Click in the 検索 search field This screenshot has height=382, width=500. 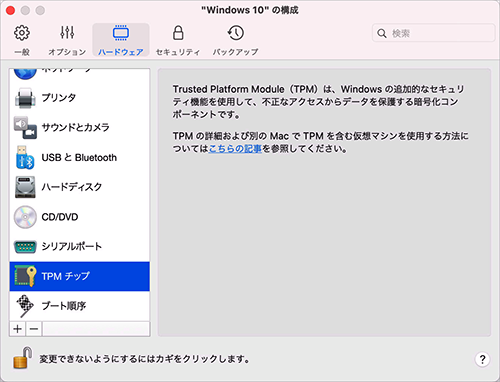[x=433, y=33]
